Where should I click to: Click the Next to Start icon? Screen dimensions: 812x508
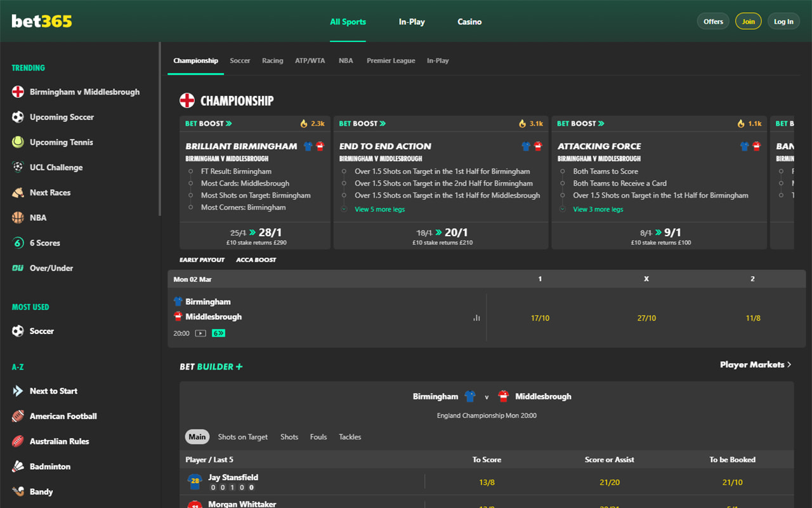coord(18,391)
